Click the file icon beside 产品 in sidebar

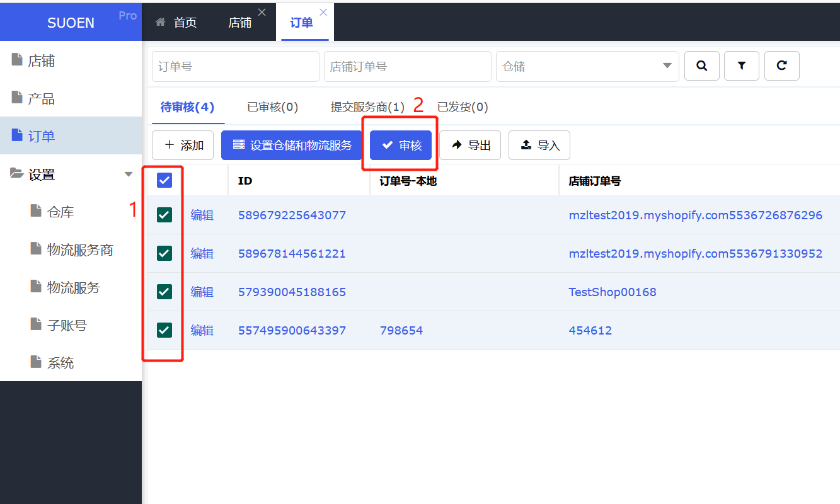pyautogui.click(x=17, y=98)
